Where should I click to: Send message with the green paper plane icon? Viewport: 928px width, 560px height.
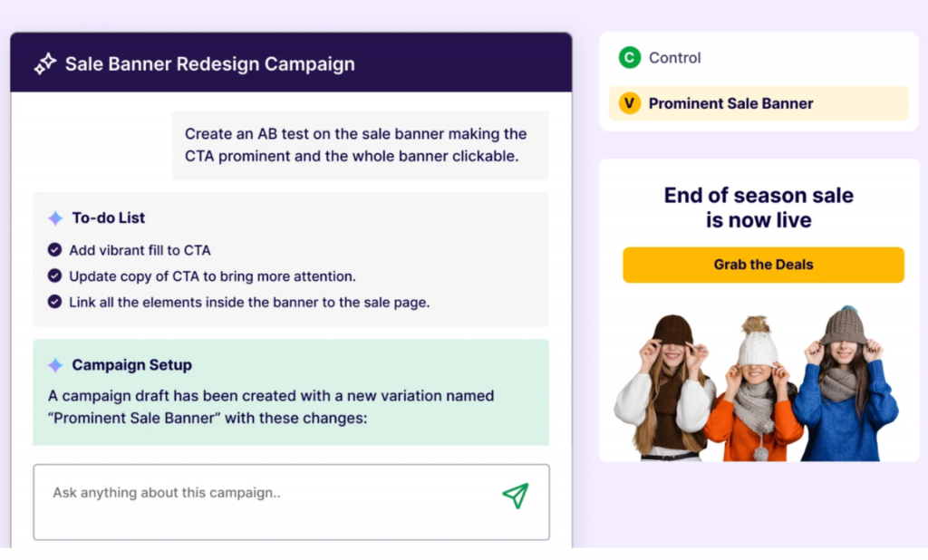(516, 496)
